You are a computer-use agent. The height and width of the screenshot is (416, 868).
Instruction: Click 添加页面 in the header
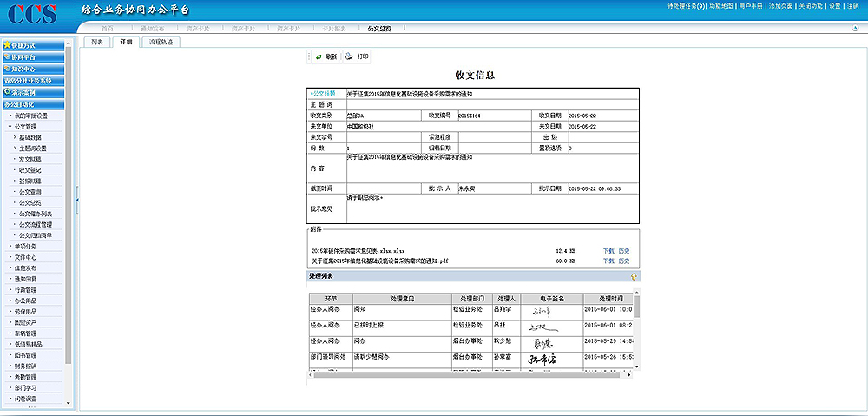coord(780,5)
